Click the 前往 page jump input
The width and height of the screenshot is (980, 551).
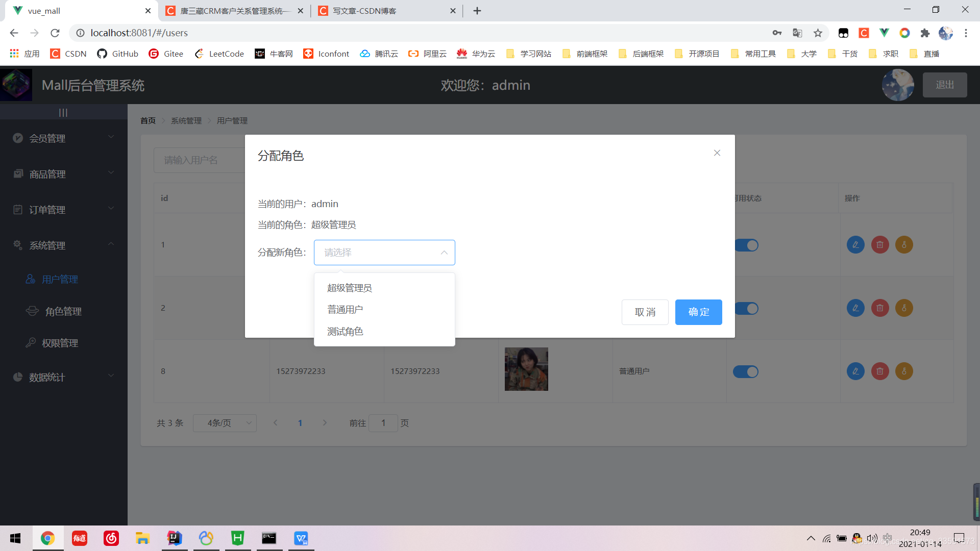[383, 423]
